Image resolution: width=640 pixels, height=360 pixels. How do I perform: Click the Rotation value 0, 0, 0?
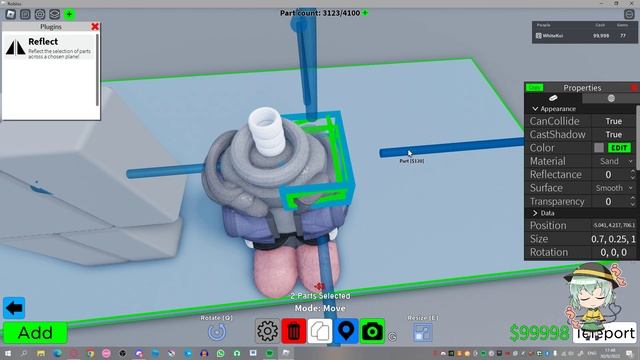coord(613,252)
